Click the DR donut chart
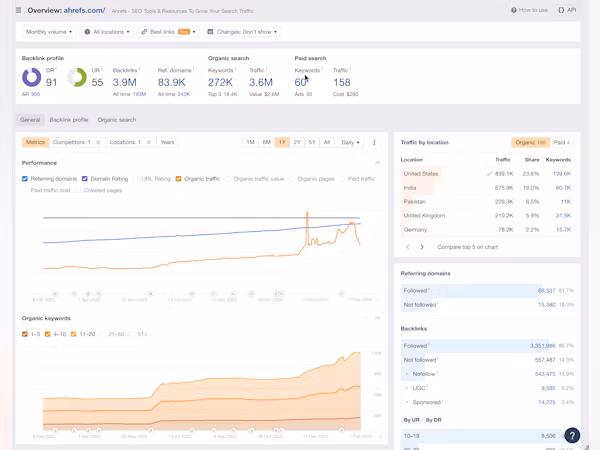This screenshot has width=600, height=450. [31, 77]
